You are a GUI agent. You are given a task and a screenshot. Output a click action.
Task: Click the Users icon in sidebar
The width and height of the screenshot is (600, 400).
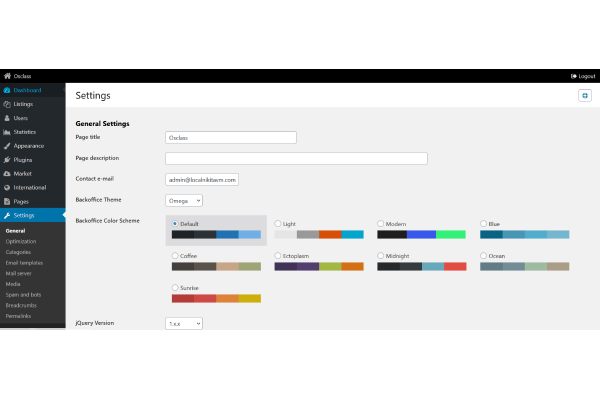pyautogui.click(x=8, y=118)
